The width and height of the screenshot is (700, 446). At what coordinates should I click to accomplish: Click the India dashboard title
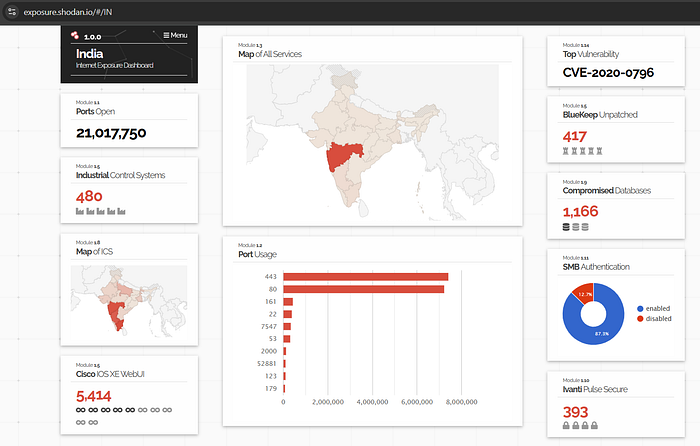[x=89, y=54]
